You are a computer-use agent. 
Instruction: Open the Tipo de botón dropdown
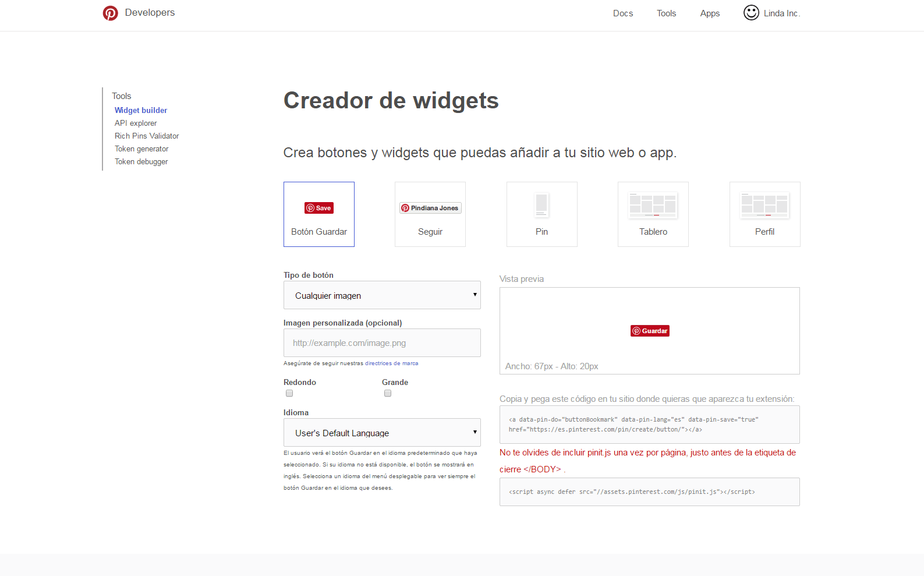382,295
